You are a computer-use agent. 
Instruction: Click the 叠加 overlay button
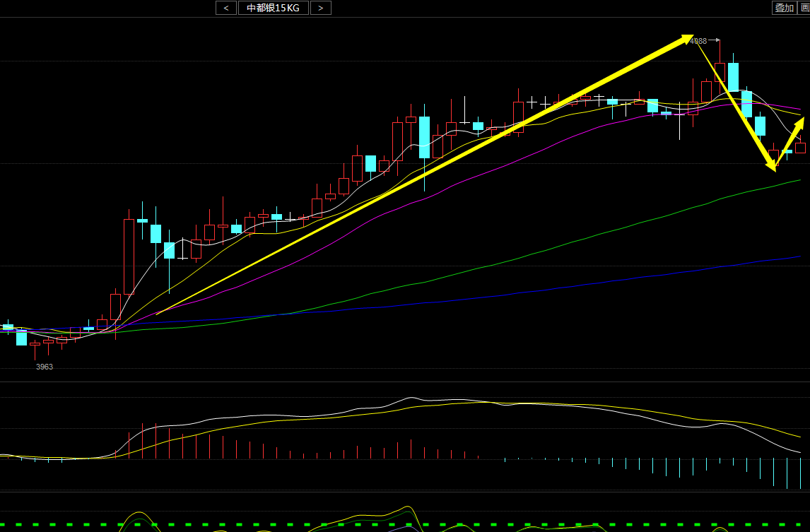(x=784, y=8)
